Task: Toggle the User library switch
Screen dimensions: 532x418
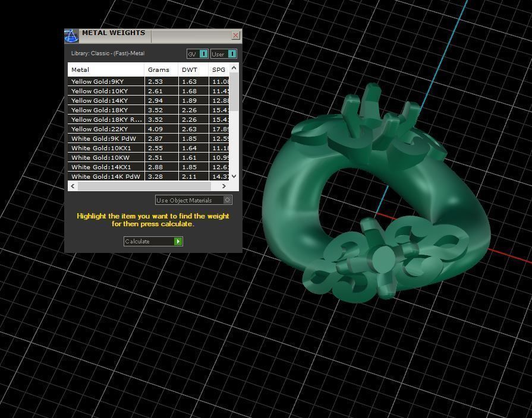Action: point(223,54)
